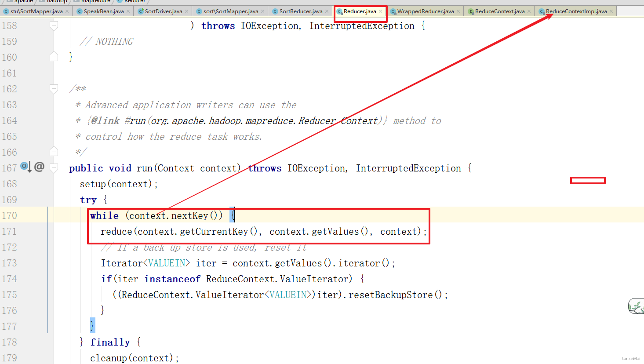Click 'instanceof' keyword on line 174
Image resolution: width=644 pixels, height=364 pixels.
(x=172, y=279)
